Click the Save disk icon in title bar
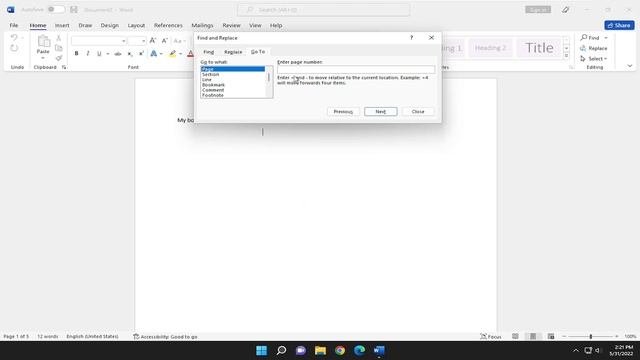Image resolution: width=640 pixels, height=360 pixels. [73, 9]
